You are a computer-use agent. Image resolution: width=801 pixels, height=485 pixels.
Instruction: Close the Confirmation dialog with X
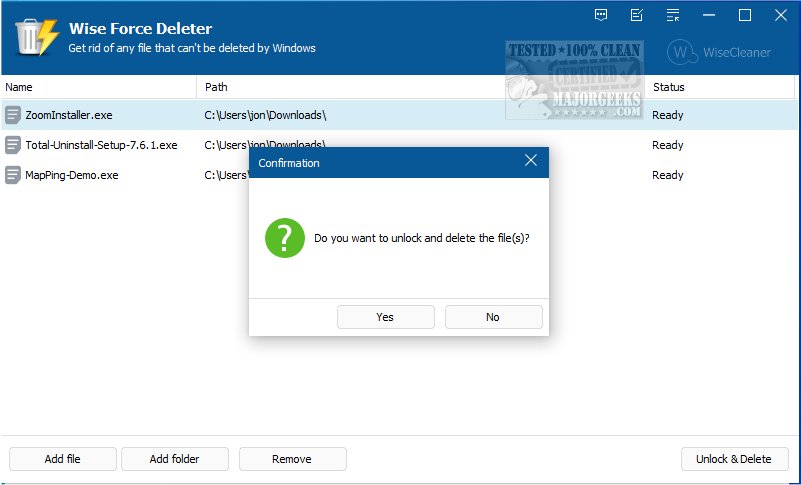pyautogui.click(x=531, y=160)
